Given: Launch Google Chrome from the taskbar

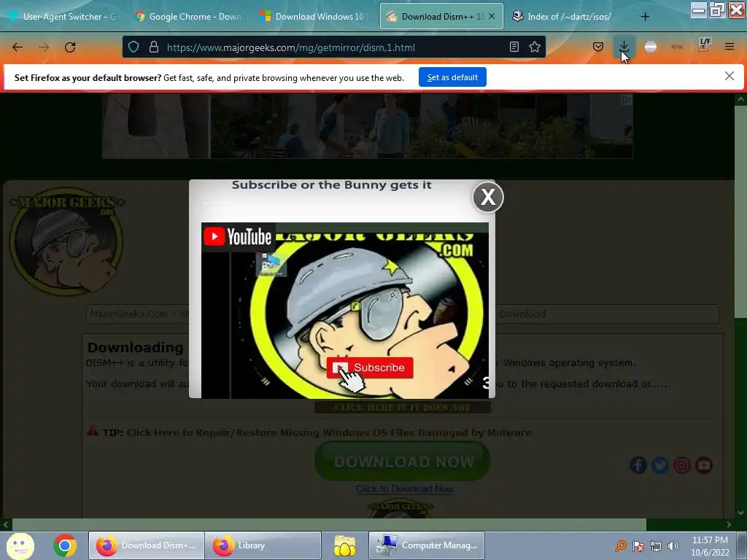Looking at the screenshot, I should [65, 545].
